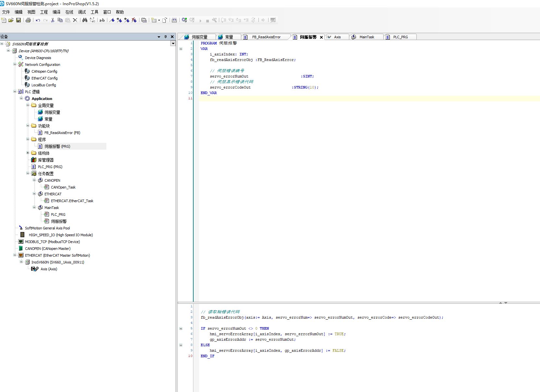Screen dimensions: 540x392
Task: Collapse the Application node
Action: tap(21, 98)
